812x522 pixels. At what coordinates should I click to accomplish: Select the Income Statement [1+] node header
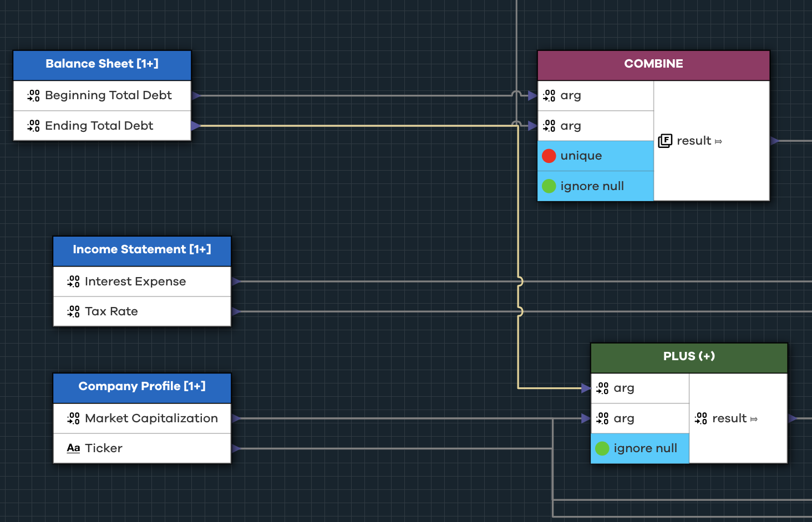142,250
